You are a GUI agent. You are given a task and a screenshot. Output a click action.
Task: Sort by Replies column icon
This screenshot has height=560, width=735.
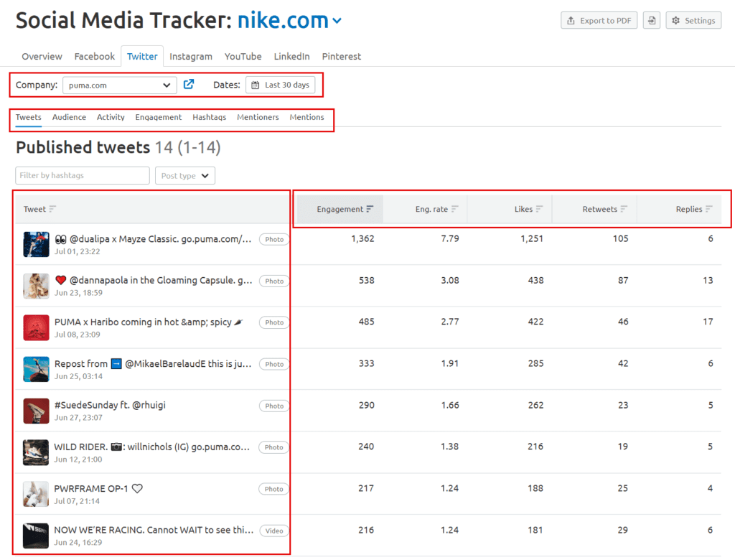[x=708, y=209]
